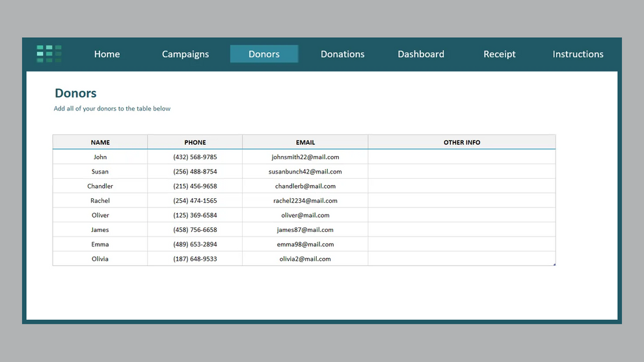Screen dimensions: 644x362
Task: Select the Susan name cell
Action: (x=100, y=172)
